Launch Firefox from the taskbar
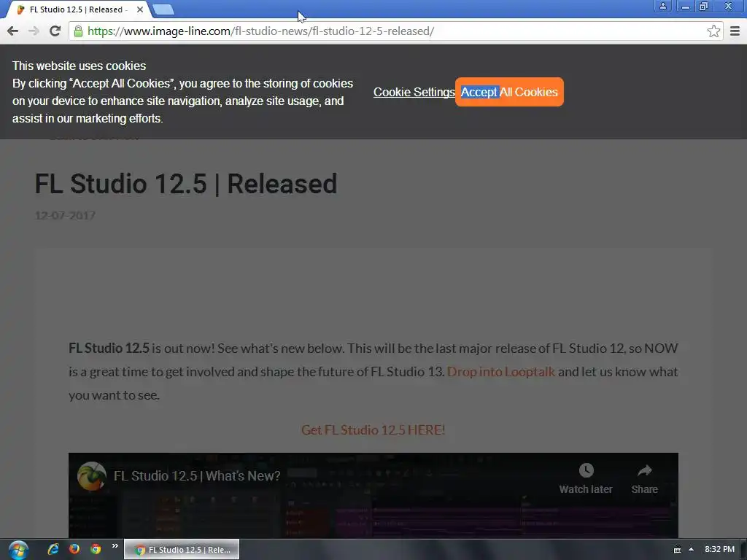This screenshot has width=747, height=560. point(74,549)
